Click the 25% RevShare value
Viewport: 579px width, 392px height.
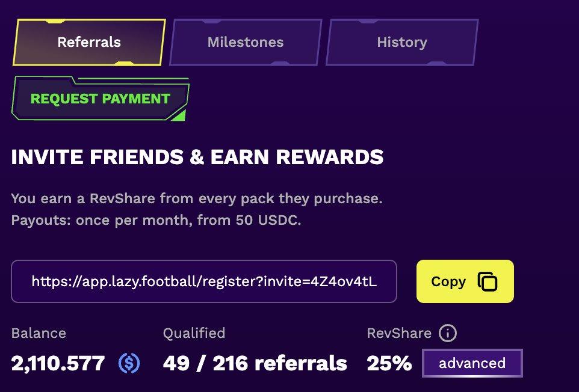coord(389,363)
